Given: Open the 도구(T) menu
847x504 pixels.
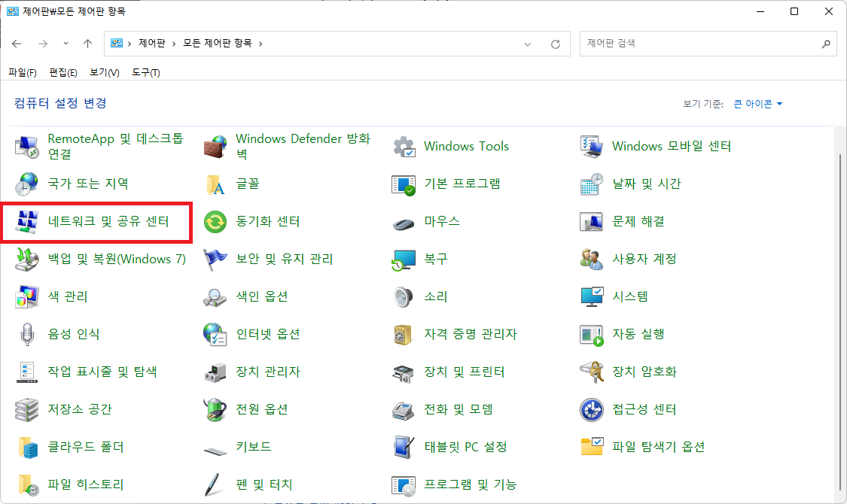Looking at the screenshot, I should coord(146,72).
